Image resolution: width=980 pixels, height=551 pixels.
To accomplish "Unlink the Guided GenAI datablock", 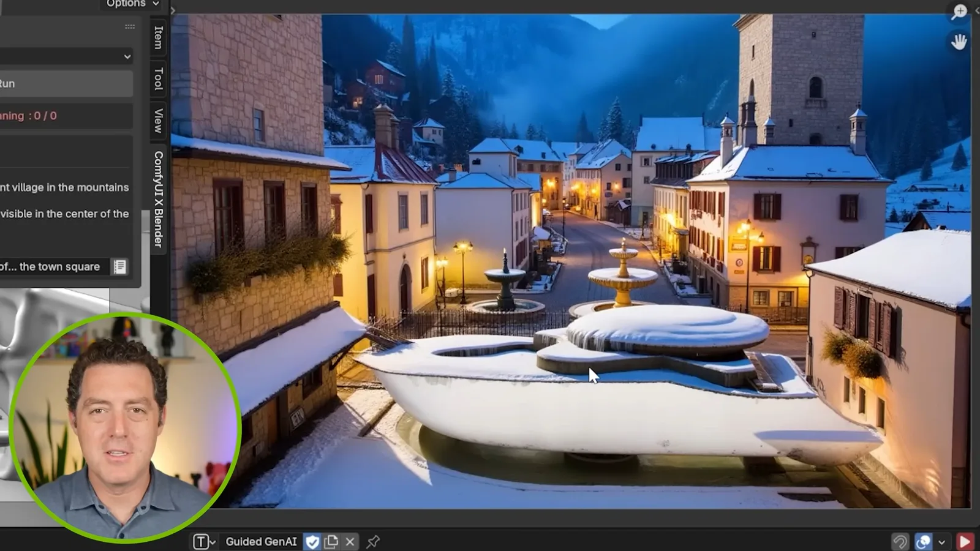I will click(350, 542).
